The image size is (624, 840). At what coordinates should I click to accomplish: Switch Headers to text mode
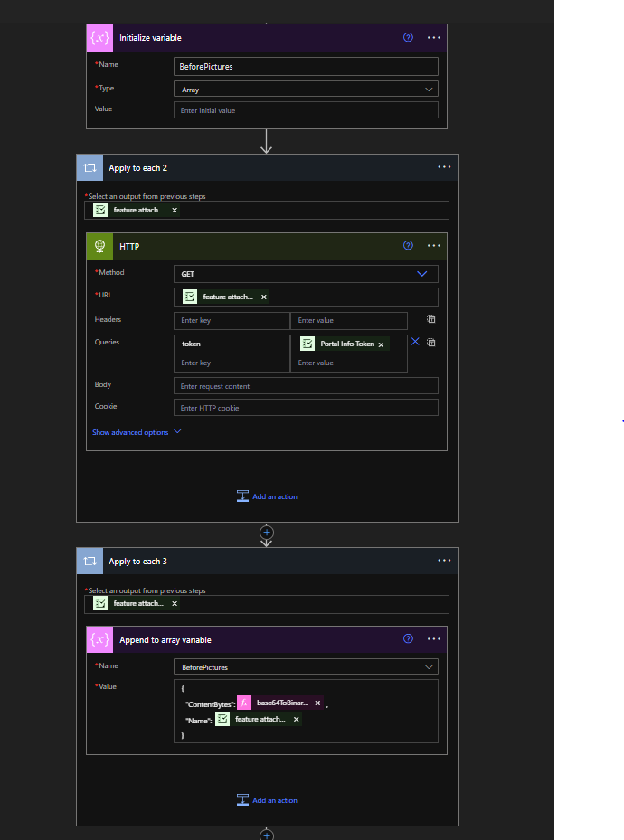pyautogui.click(x=431, y=319)
